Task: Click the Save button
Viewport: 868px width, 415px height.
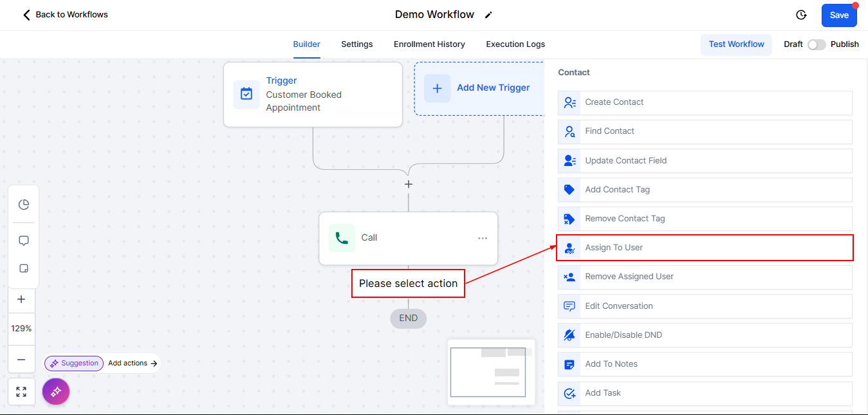Action: coord(838,15)
